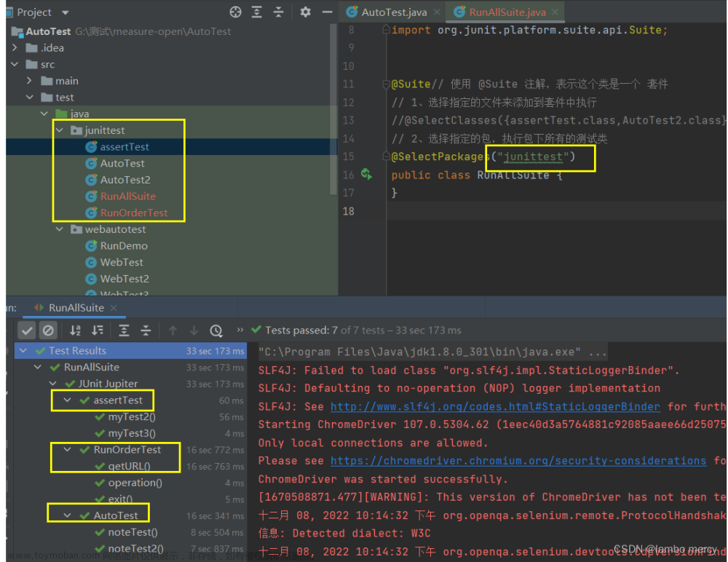The image size is (728, 562).
Task: Expand the .idea folder
Action: tap(15, 48)
